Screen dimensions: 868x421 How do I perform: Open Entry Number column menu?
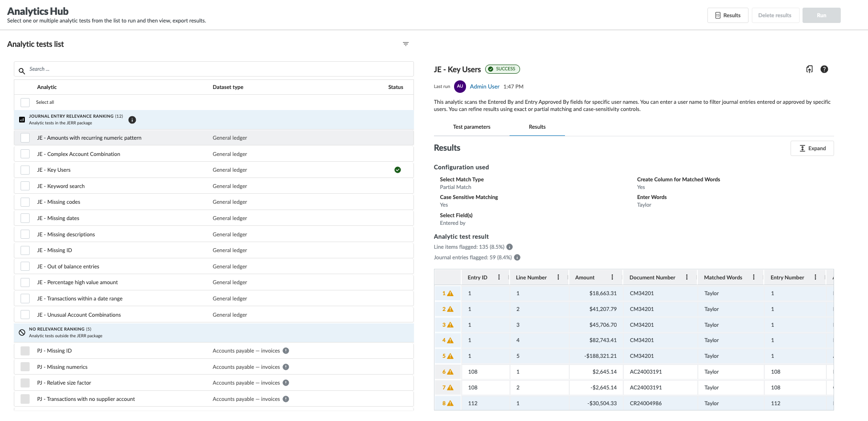point(815,277)
